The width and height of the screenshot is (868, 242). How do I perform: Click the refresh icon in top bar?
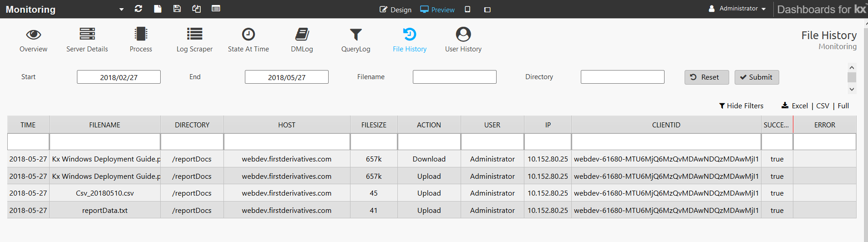click(138, 9)
